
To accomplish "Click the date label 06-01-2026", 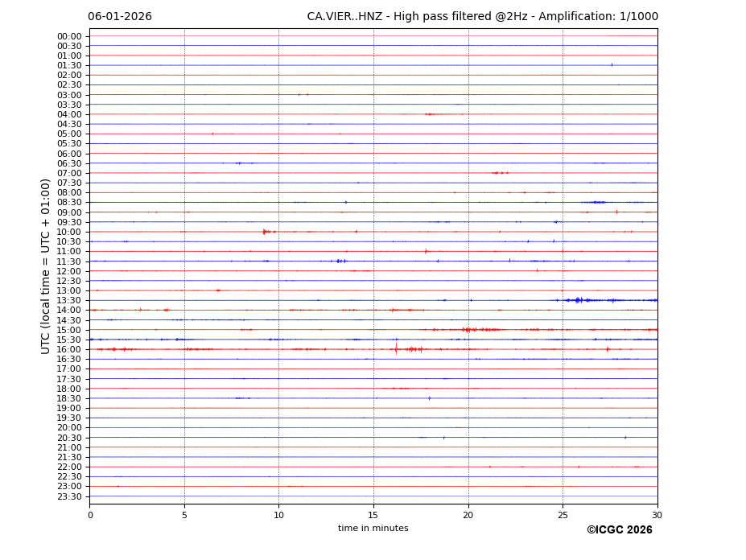I will click(x=120, y=17).
